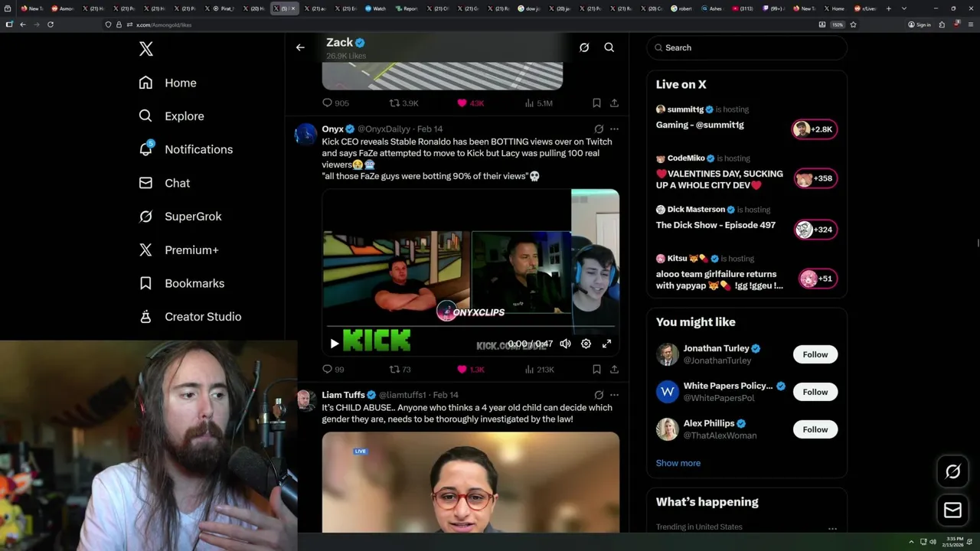Image resolution: width=980 pixels, height=551 pixels.
Task: Click Grok icon on the Onyx post
Action: coord(599,129)
